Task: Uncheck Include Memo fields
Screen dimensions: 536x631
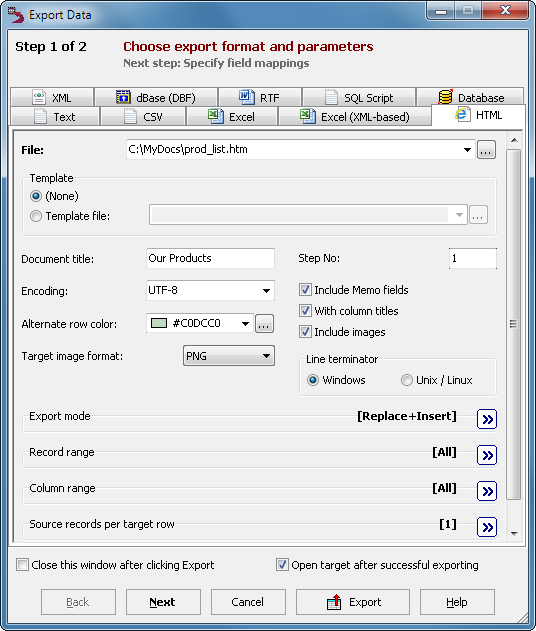Action: [x=305, y=290]
